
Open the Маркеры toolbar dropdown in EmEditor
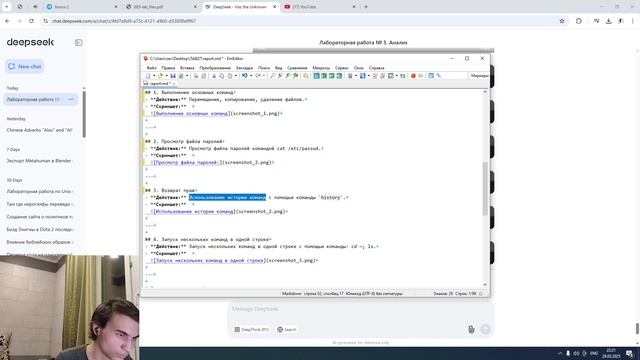[479, 76]
